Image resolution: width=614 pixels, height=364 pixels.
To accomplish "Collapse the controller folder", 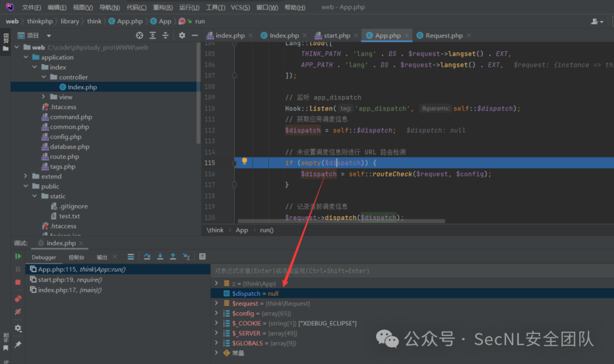I will [44, 77].
